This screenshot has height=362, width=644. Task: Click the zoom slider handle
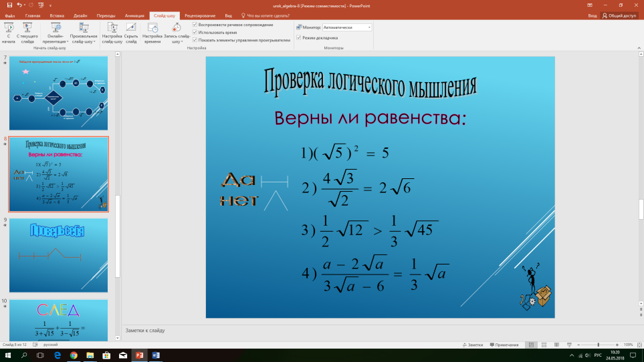(599, 345)
